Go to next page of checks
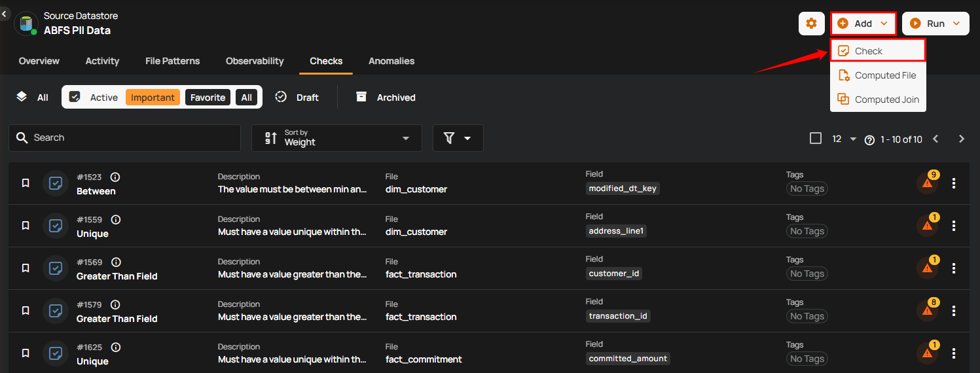Screen dimensions: 980x373 [x=962, y=139]
